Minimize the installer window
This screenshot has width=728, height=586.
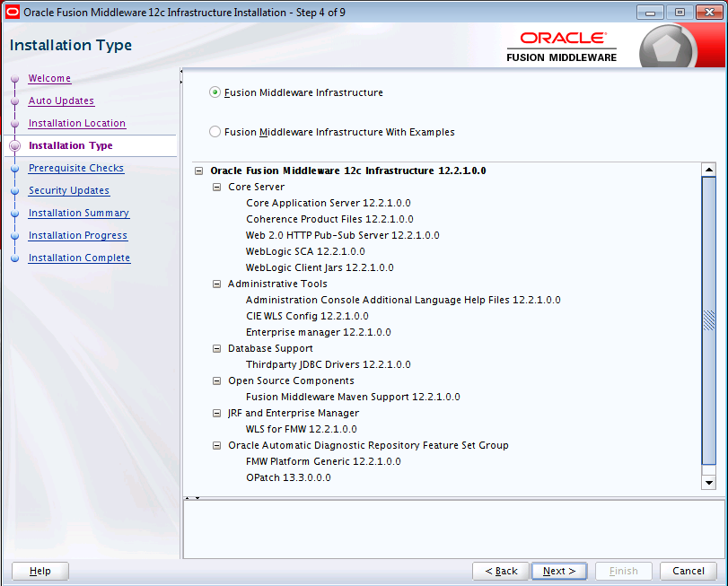point(650,12)
